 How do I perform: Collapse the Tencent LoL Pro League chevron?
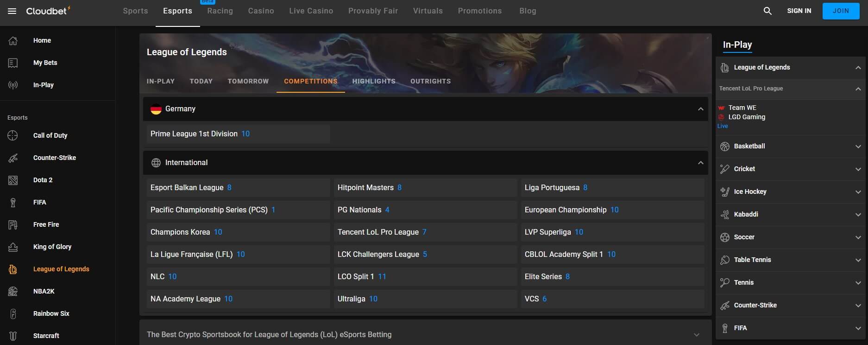[858, 89]
